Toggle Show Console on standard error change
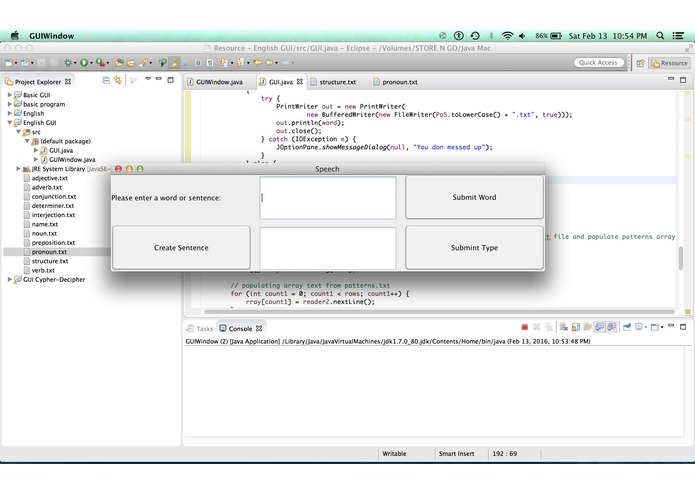This screenshot has height=494, width=695. (611, 327)
